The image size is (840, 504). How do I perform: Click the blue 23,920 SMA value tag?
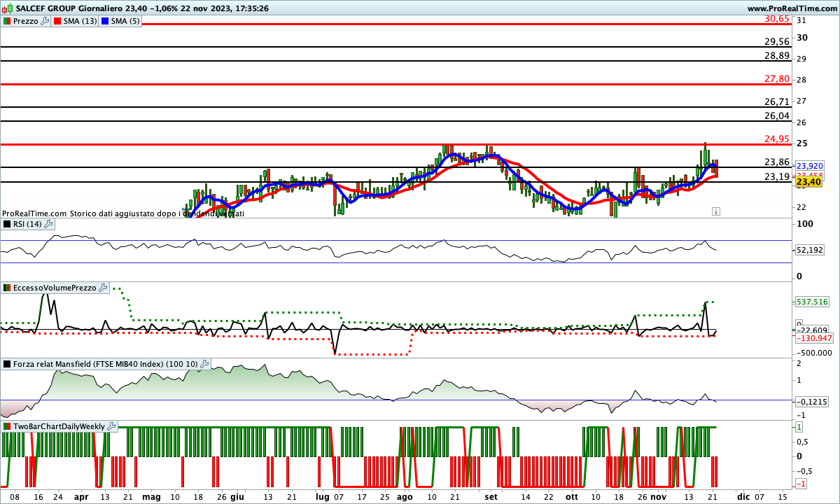809,166
